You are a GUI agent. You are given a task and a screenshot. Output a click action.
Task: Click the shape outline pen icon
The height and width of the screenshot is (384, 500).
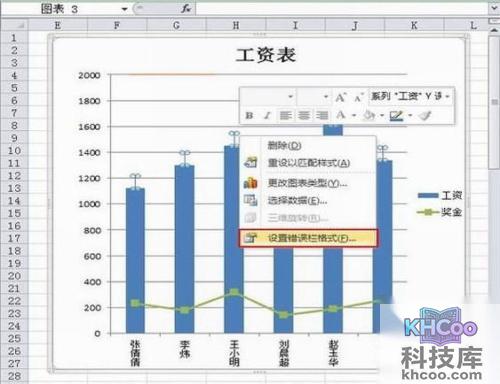tap(396, 116)
